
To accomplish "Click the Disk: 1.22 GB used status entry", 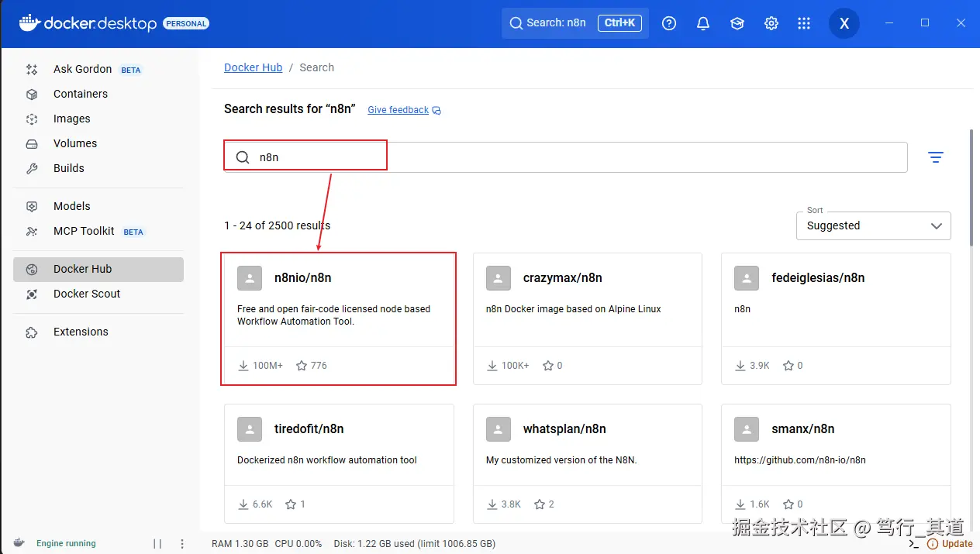I will pos(415,544).
